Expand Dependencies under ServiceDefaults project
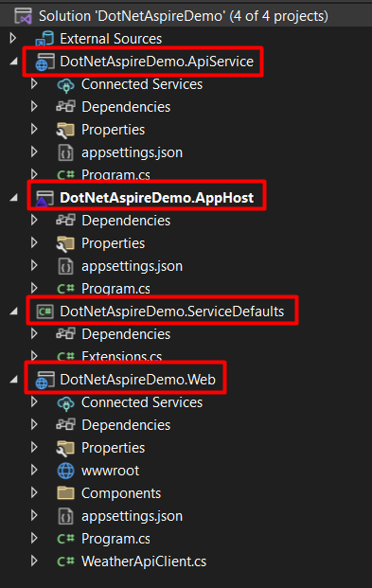This screenshot has height=588, width=372. coord(34,333)
